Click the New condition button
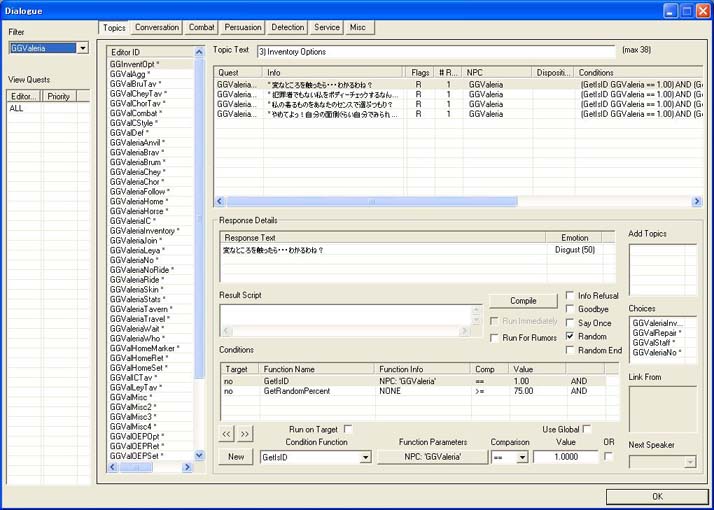714x510 pixels. [236, 457]
